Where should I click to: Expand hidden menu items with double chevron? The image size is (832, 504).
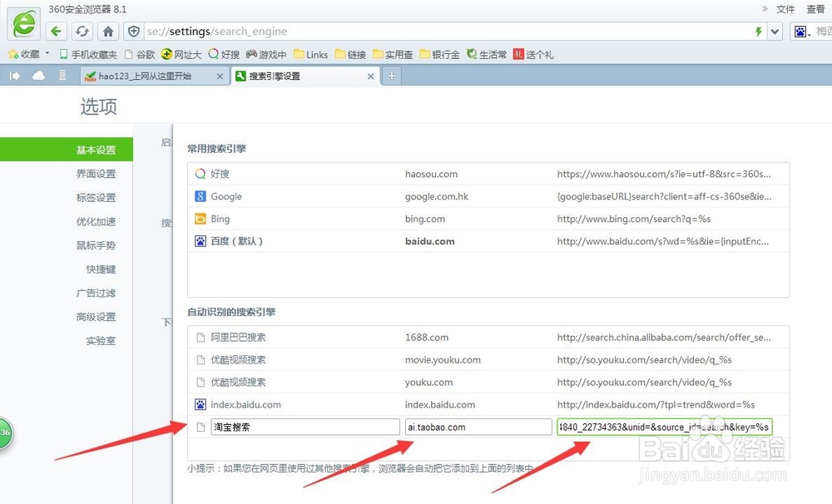[765, 8]
